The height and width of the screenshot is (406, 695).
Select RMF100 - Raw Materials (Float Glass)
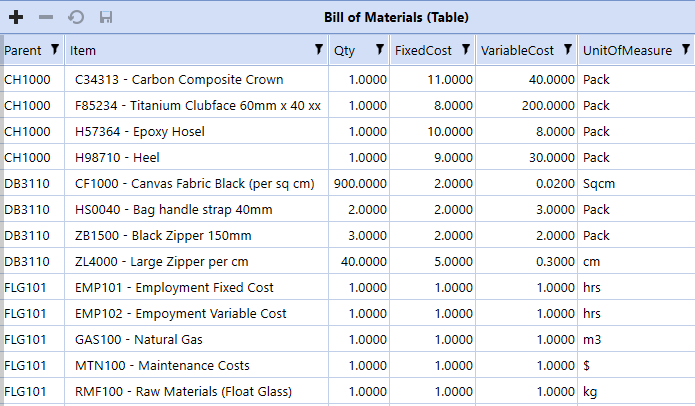184,391
